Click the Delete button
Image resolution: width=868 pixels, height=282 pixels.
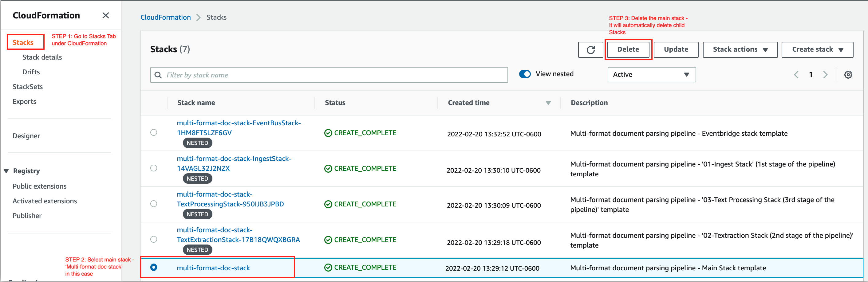[628, 49]
